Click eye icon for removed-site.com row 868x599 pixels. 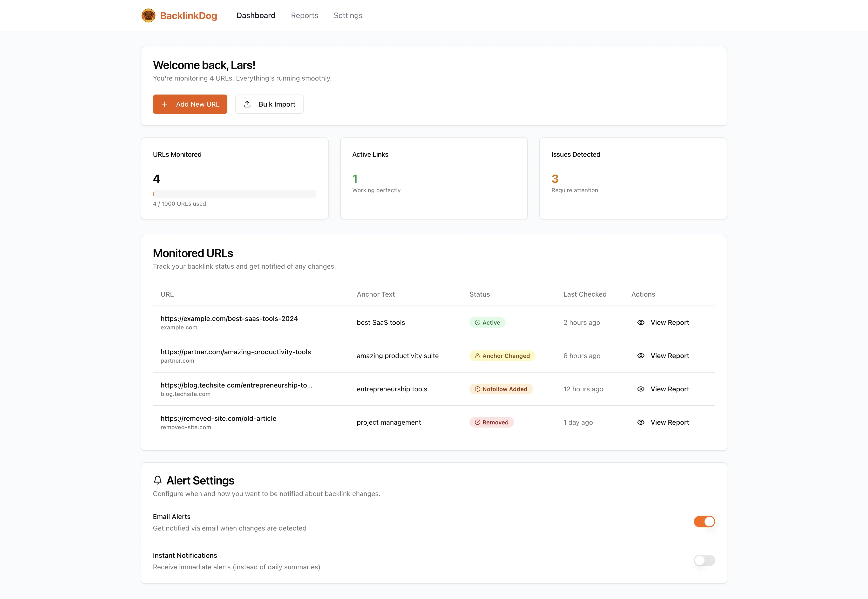[x=641, y=422]
